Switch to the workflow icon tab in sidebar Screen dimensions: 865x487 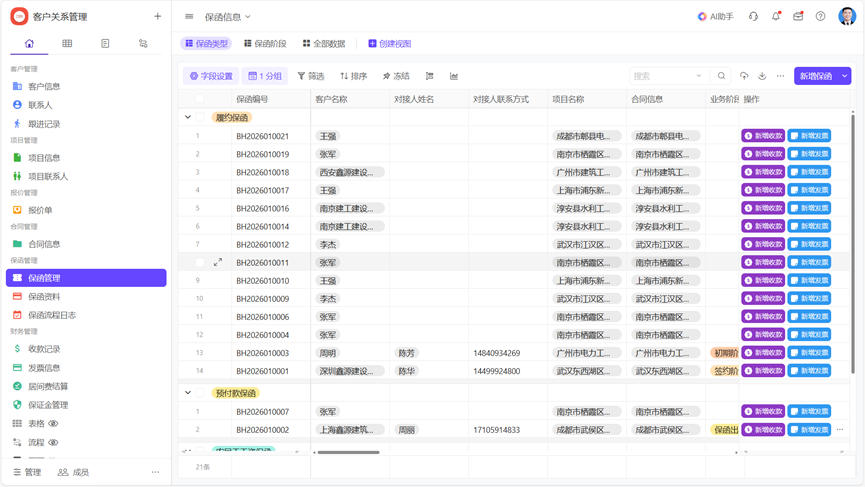point(143,44)
